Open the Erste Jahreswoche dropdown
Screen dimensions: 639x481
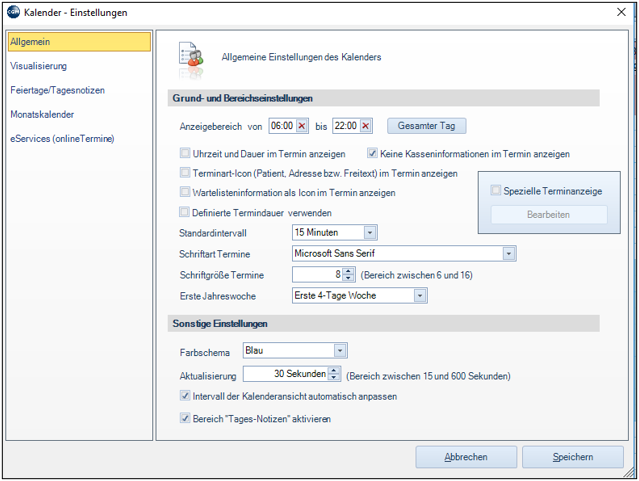coord(420,296)
